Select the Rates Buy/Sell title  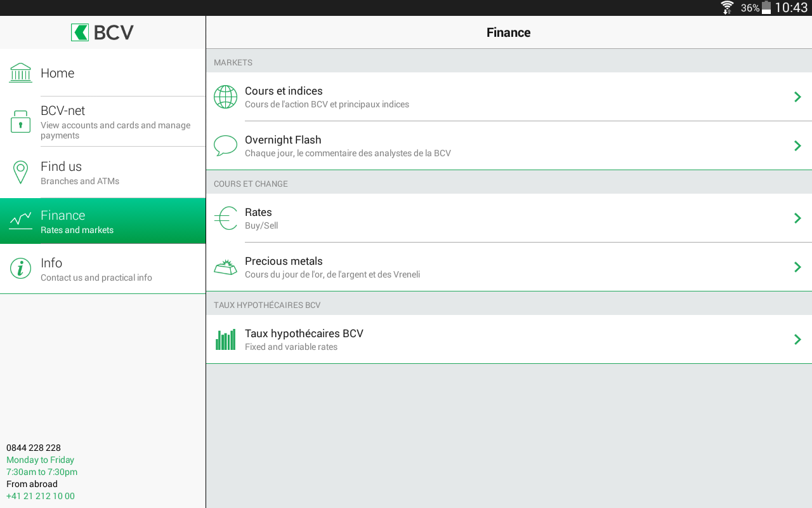258,212
